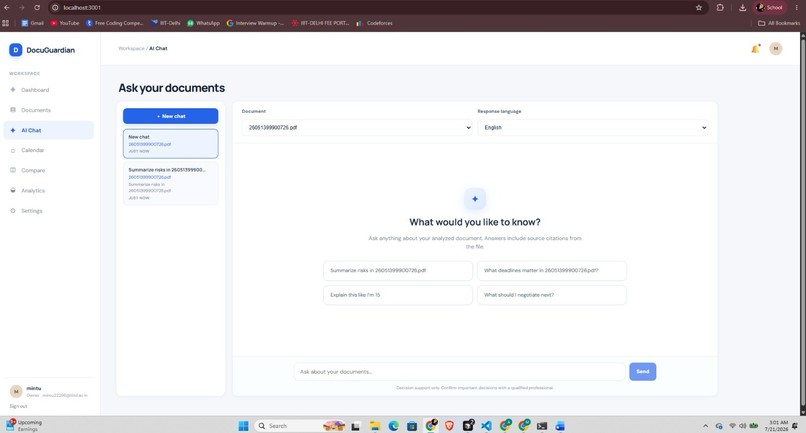Click Sign out in the sidebar
806x433 pixels.
pyautogui.click(x=18, y=406)
